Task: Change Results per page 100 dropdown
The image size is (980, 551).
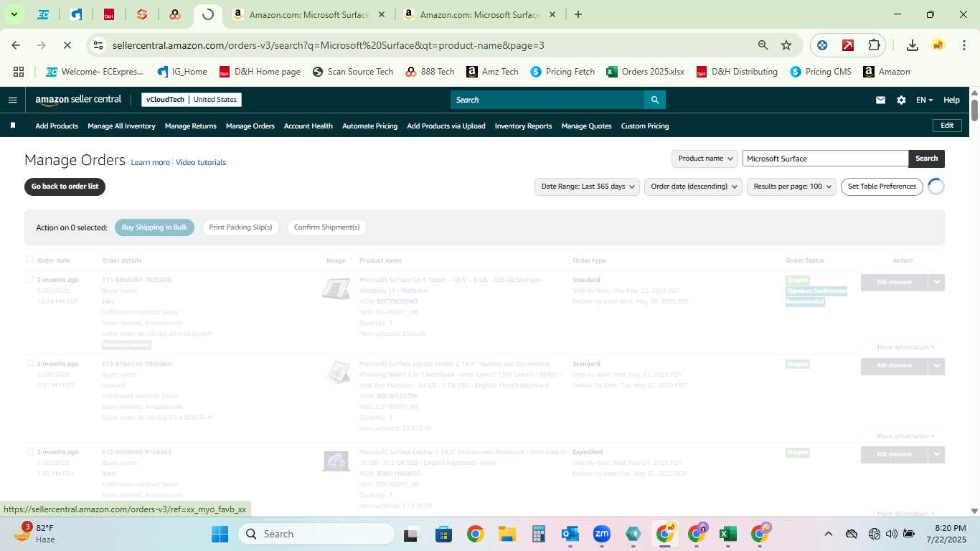Action: pos(791,187)
